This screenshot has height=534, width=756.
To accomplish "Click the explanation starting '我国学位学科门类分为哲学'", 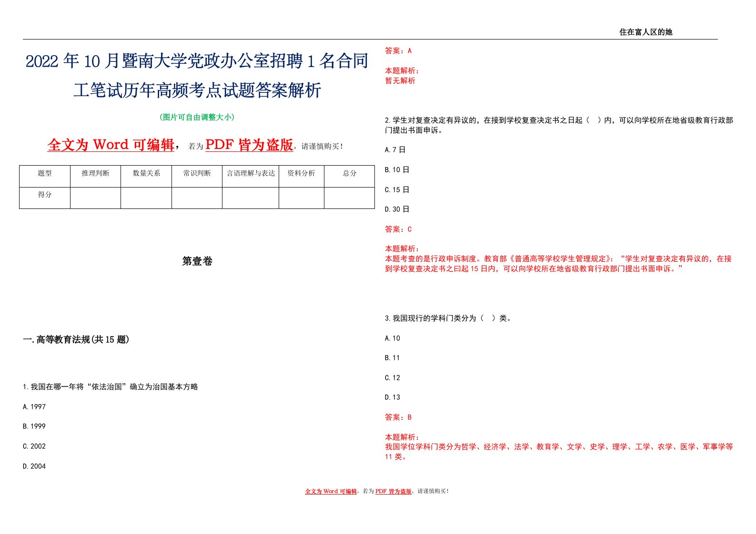I will [x=559, y=452].
